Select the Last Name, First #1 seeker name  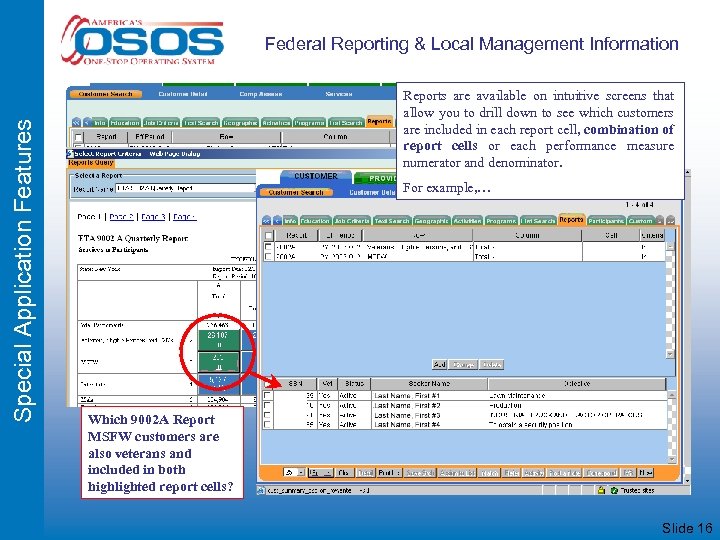click(407, 395)
